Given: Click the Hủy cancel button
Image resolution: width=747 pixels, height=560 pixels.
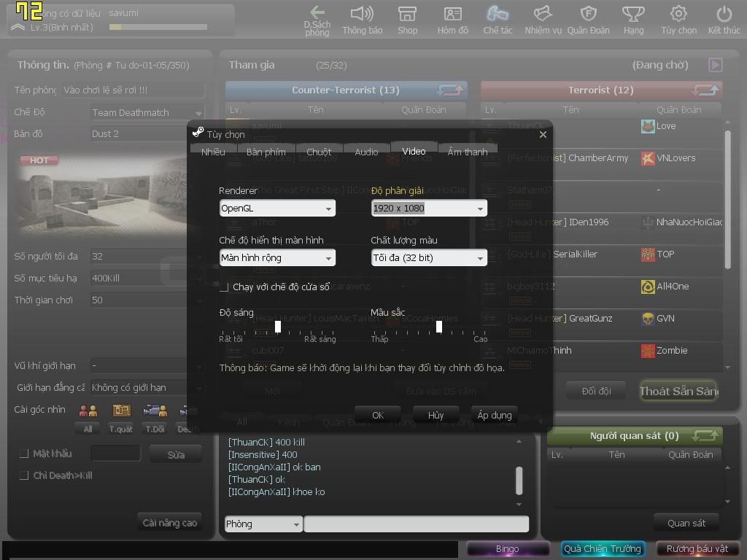Looking at the screenshot, I should click(436, 415).
